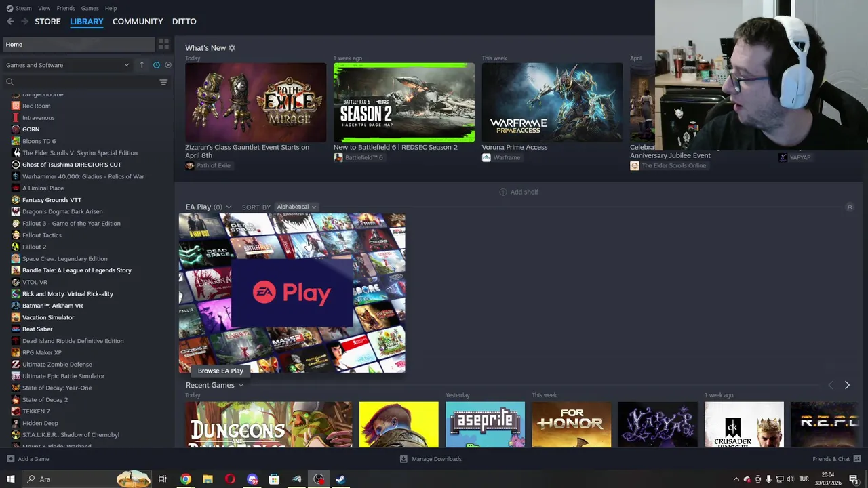Open advanced filter options icon
The width and height of the screenshot is (868, 488).
tap(163, 82)
